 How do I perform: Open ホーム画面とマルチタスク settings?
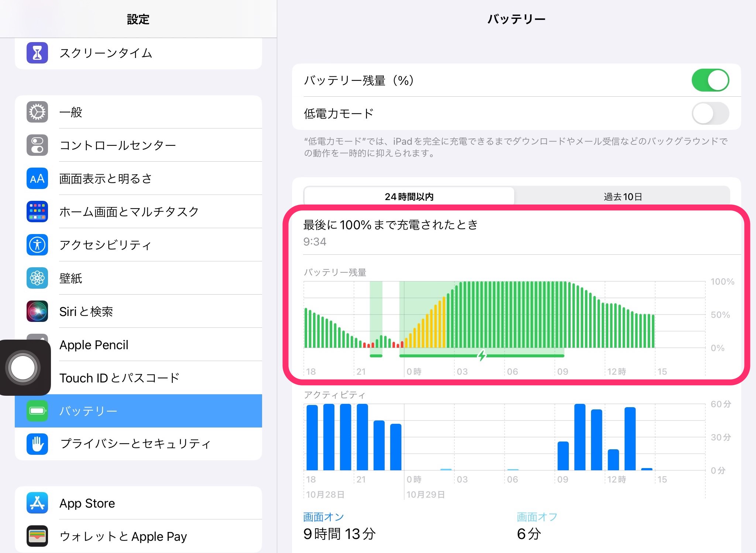138,212
